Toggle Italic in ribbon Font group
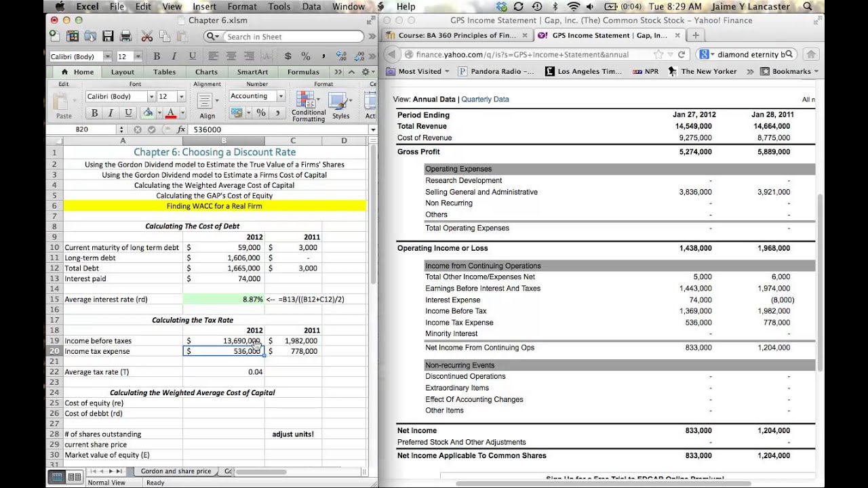 111,113
